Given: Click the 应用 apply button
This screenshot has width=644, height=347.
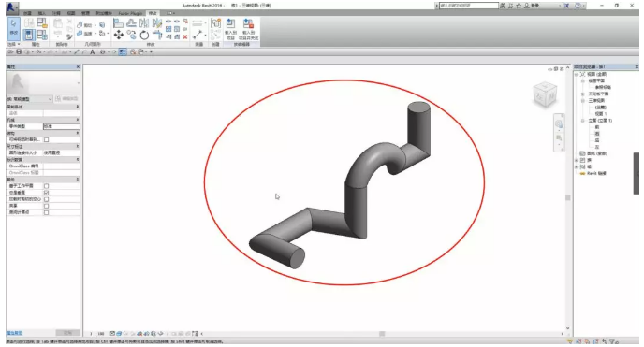Looking at the screenshot, I should [x=67, y=333].
